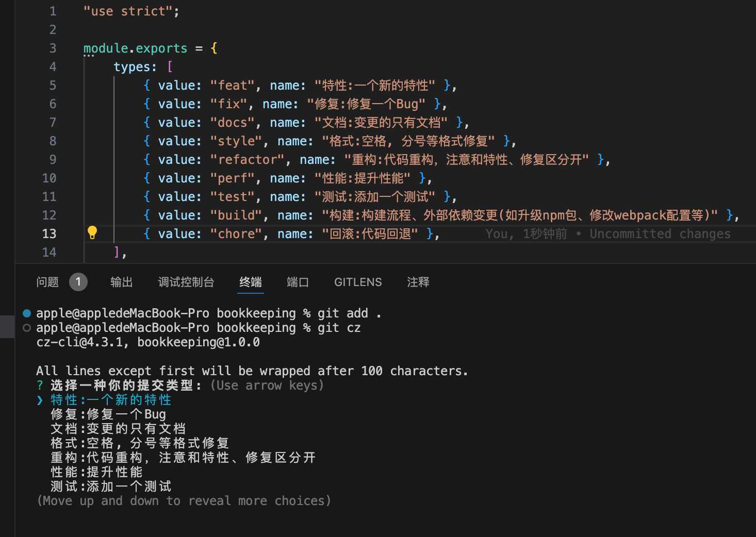Select 性能:提升性能 commit type option
The width and height of the screenshot is (756, 537).
coord(96,472)
